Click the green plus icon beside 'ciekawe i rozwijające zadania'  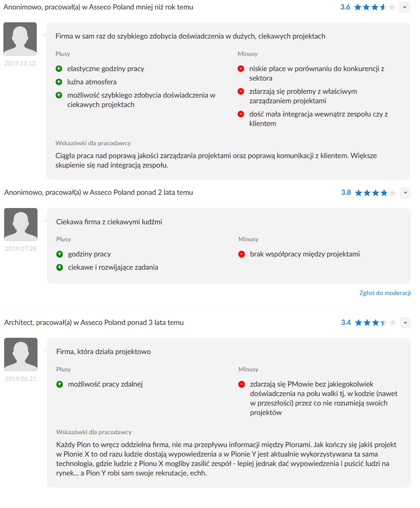[x=59, y=267]
